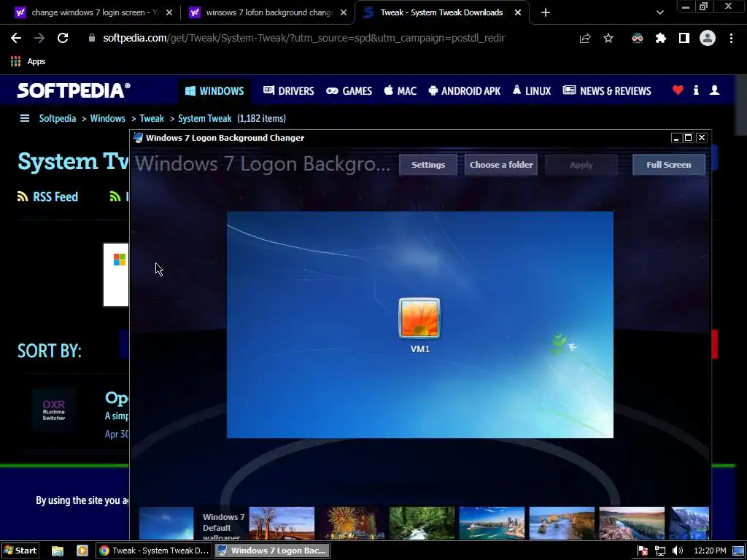Screen dimensions: 747x560
Task: Open Chrome tab search dropdown
Action: (x=659, y=12)
